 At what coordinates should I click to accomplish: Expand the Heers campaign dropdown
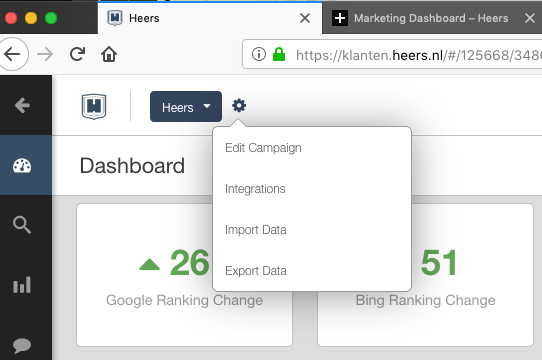186,107
